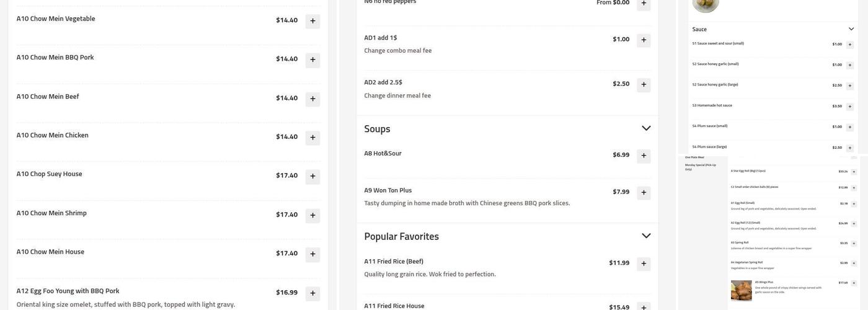The width and height of the screenshot is (868, 310).
Task: Add A11 Fried Rice (Beef) to cart
Action: (x=644, y=264)
